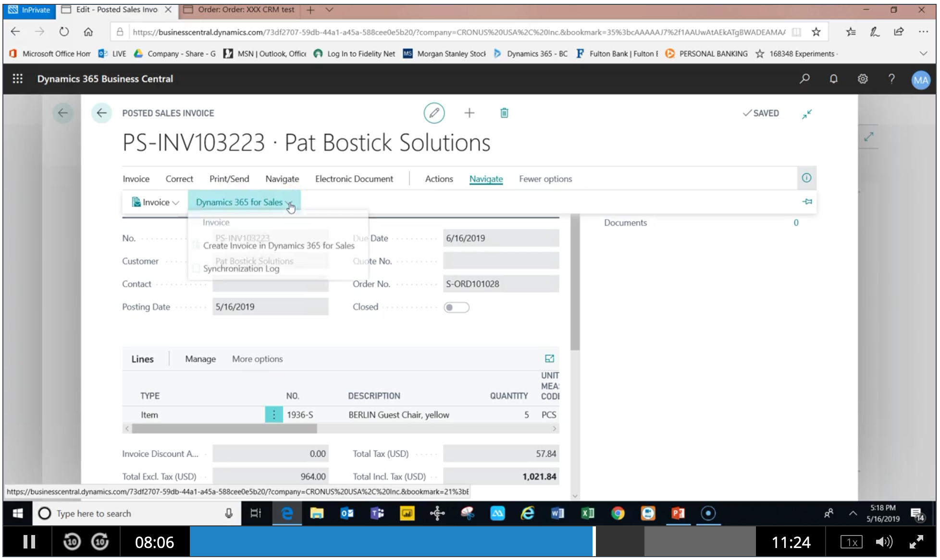Click Manage in the Lines section
Screen dimensions: 940x560
(x=200, y=359)
